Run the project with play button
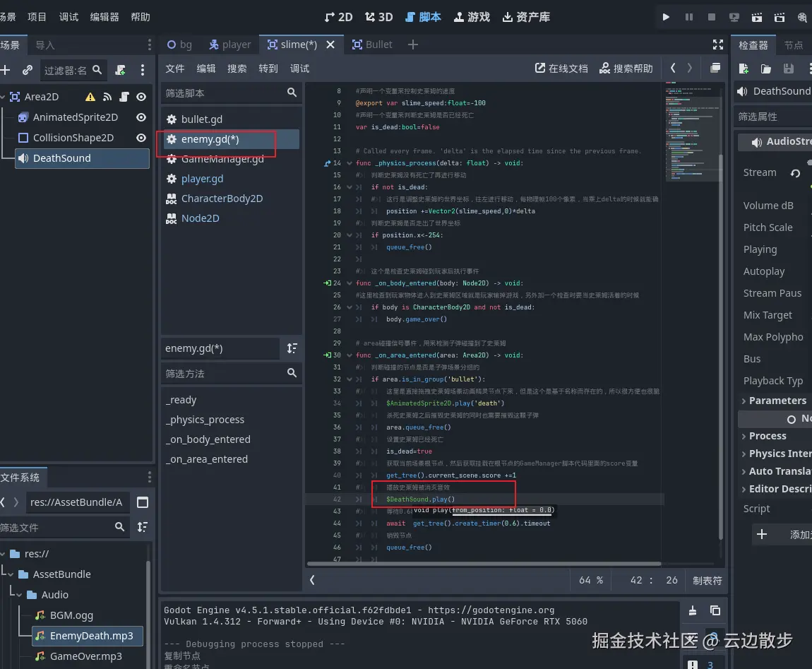Image resolution: width=812 pixels, height=669 pixels. [665, 17]
